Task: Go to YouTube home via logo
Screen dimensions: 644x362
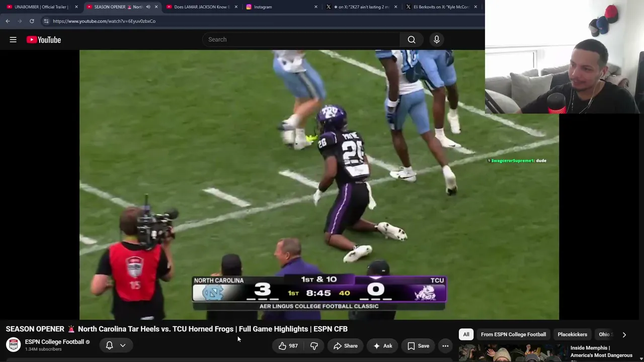Action: coord(44,40)
